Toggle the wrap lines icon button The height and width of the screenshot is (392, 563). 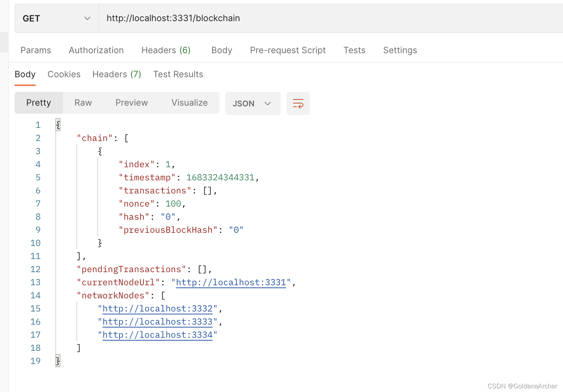click(298, 103)
